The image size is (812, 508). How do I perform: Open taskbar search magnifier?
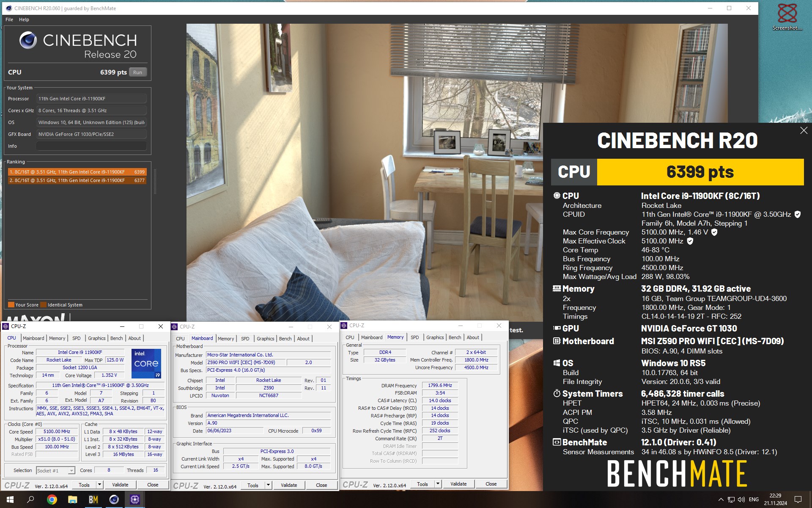(30, 500)
